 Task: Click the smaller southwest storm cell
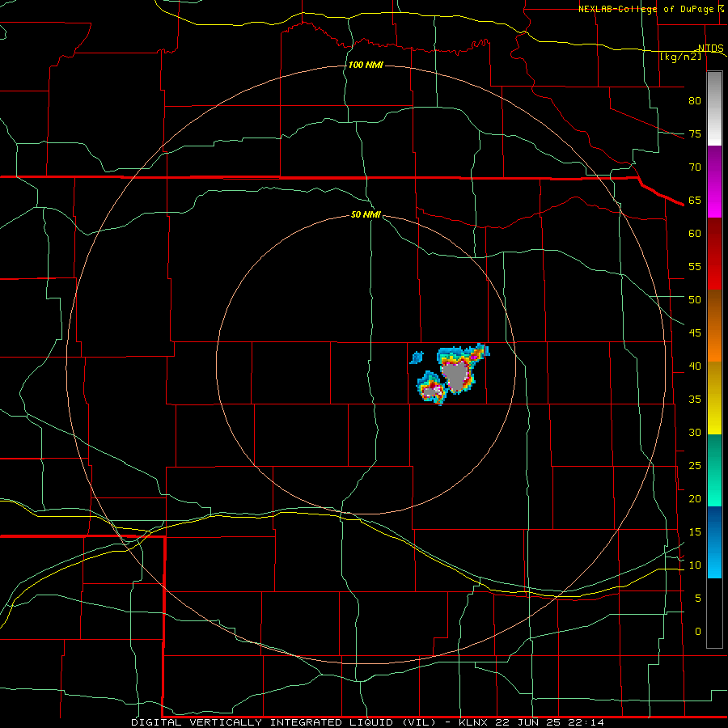(x=432, y=391)
